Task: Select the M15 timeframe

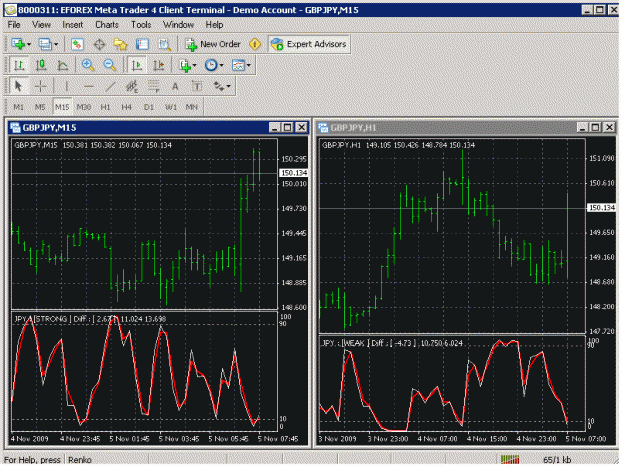Action: click(x=62, y=107)
